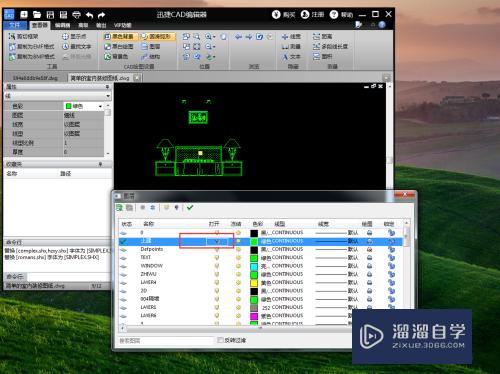
Task: Undo the last action with arrow icon
Action: click(89, 15)
